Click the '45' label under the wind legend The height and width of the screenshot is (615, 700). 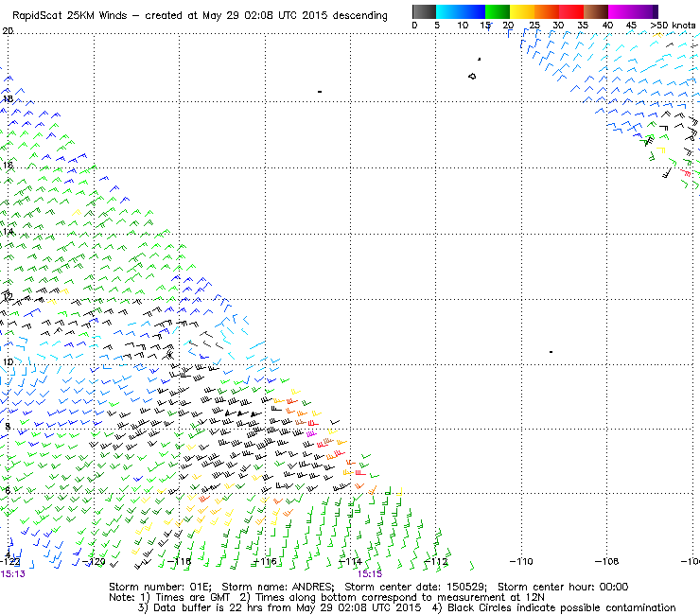pyautogui.click(x=631, y=26)
